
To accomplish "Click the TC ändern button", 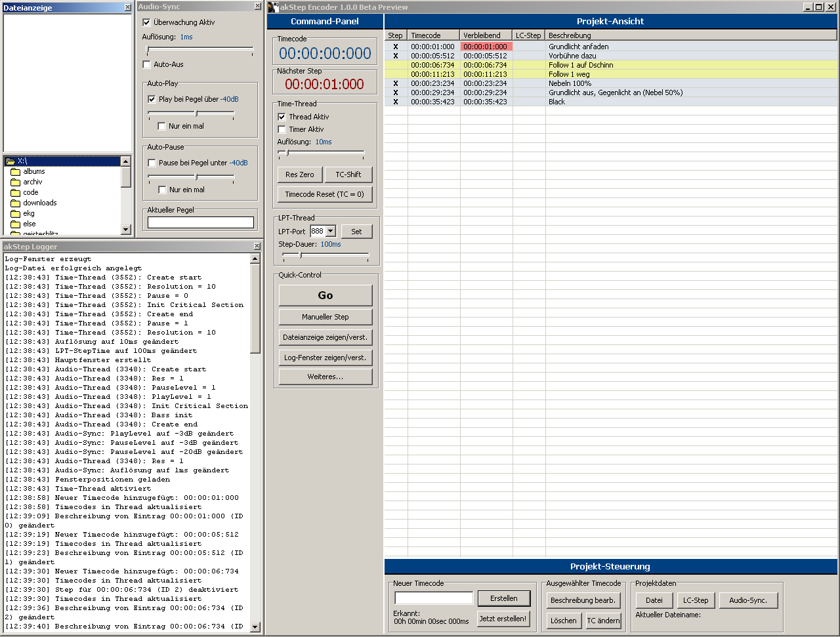I will coord(603,621).
